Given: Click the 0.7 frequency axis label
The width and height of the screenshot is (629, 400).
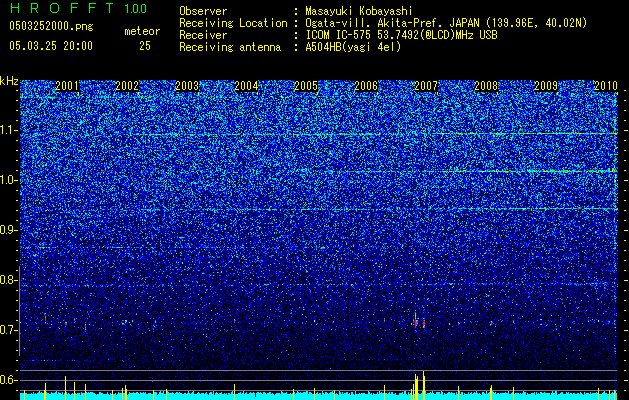Looking at the screenshot, I should pyautogui.click(x=7, y=330).
